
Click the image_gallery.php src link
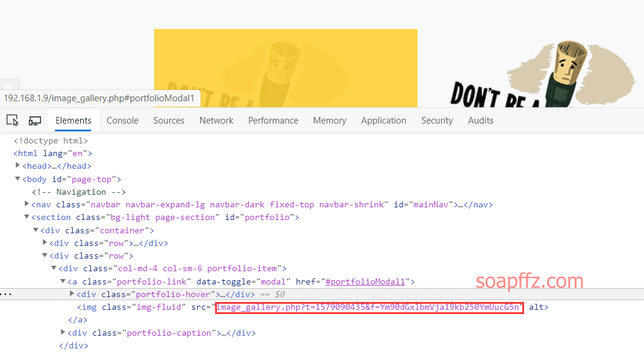(368, 307)
